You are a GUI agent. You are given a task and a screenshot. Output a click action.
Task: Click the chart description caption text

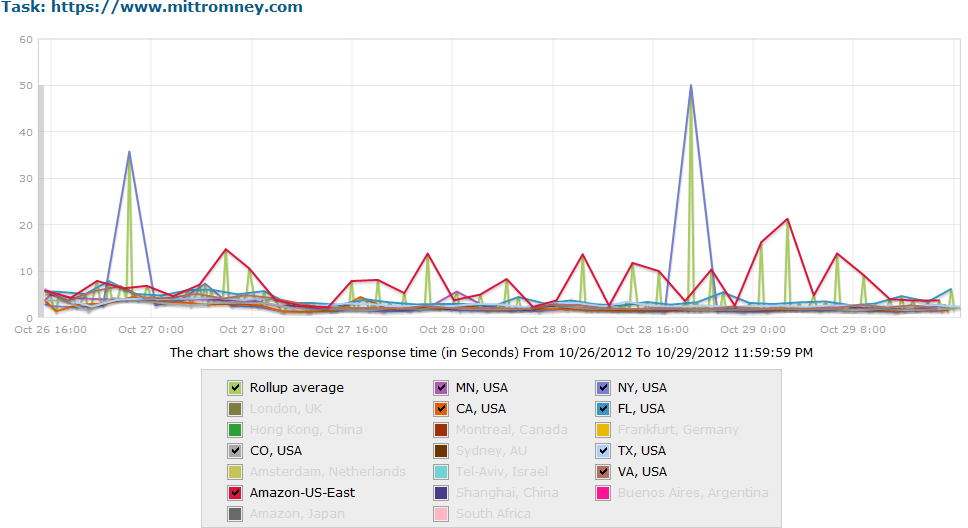[491, 353]
